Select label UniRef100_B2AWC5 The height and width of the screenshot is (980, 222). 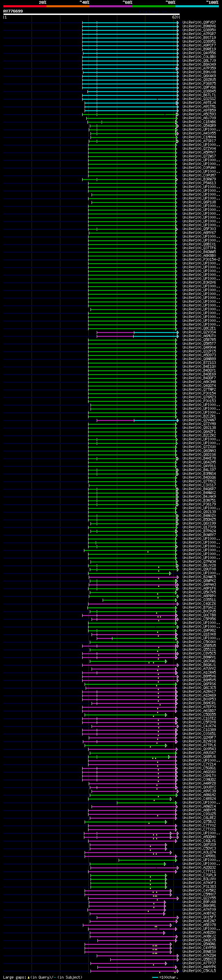pyautogui.click(x=199, y=577)
